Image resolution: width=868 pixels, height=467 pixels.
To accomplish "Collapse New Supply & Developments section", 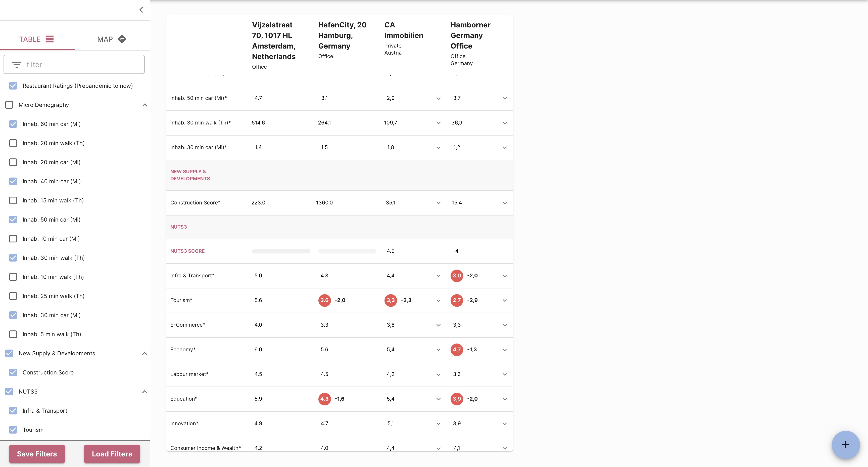I will pos(144,353).
